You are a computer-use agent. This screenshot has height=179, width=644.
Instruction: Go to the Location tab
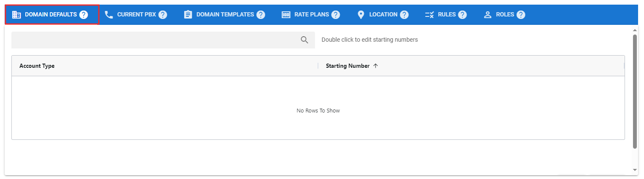[x=383, y=15]
